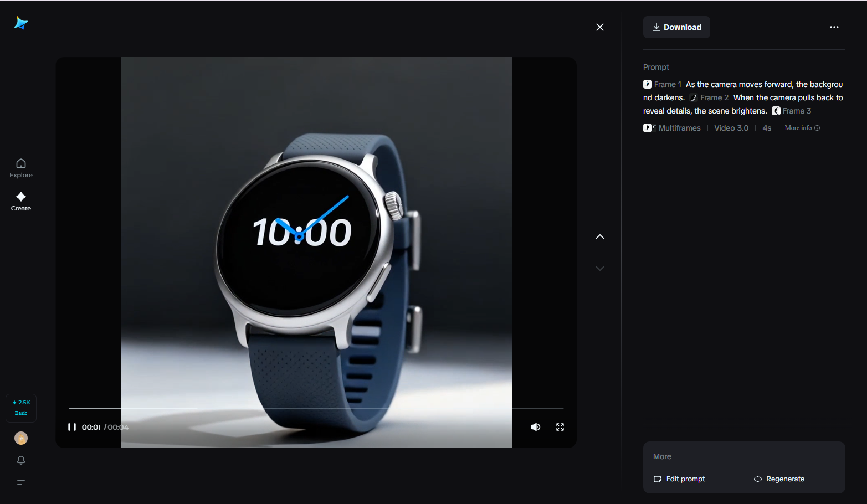Click the down chevron to view next video
The height and width of the screenshot is (504, 867).
(599, 268)
